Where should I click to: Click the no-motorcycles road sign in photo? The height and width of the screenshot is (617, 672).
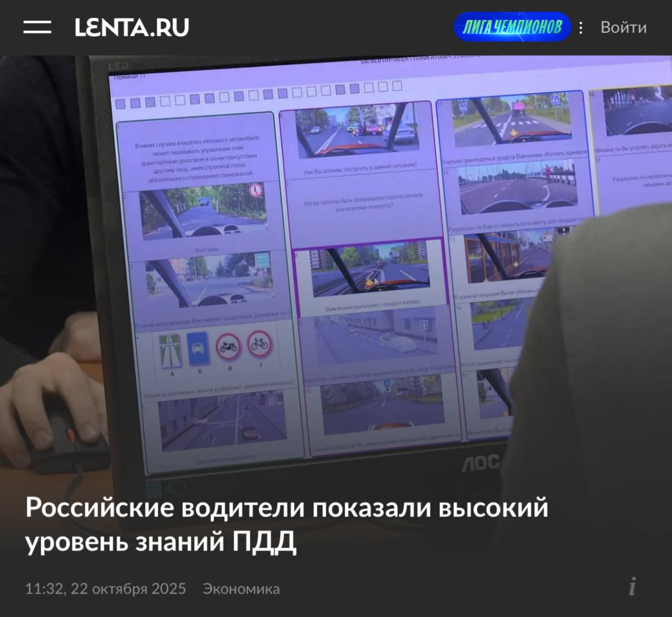(228, 347)
